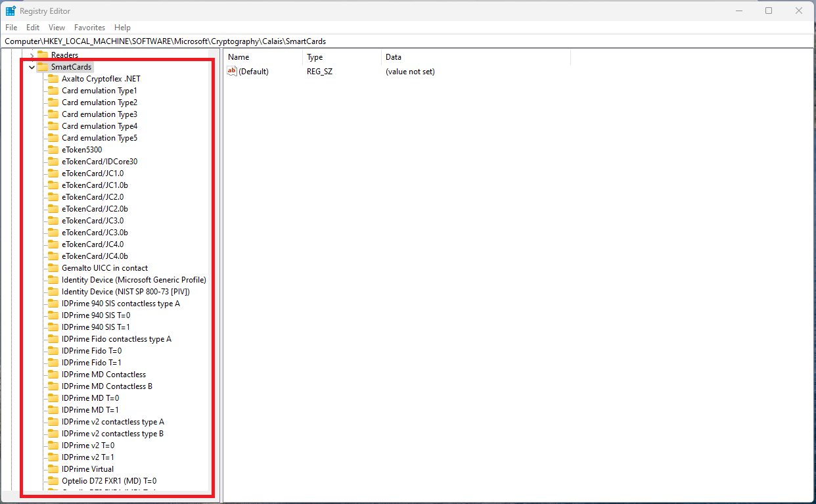Image resolution: width=816 pixels, height=504 pixels.
Task: Select IDPrime v2 contactless type A key
Action: pos(113,422)
